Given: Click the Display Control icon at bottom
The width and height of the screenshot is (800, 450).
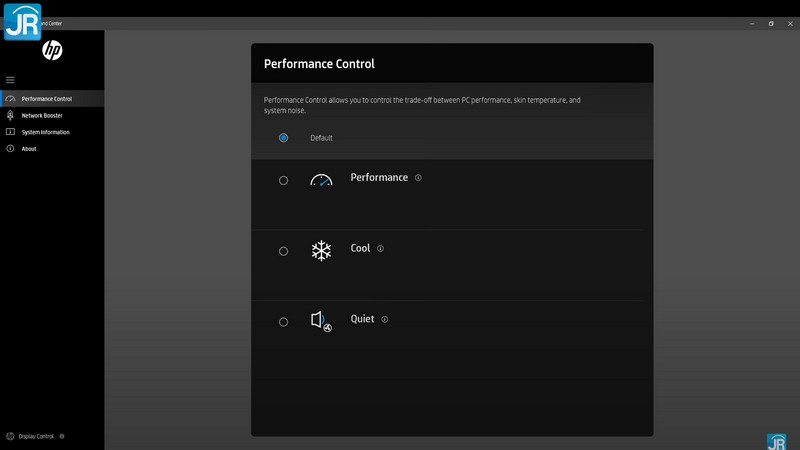Looking at the screenshot, I should 10,436.
